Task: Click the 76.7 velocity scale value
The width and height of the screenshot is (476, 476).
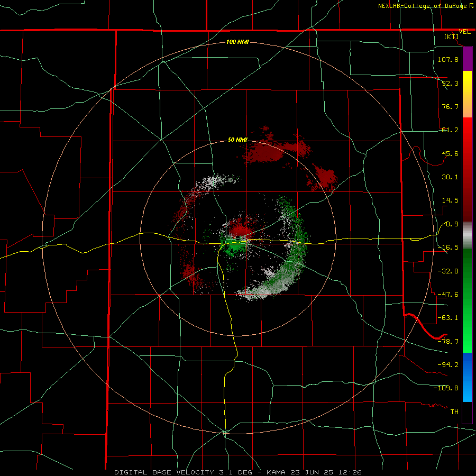Action: (x=450, y=106)
